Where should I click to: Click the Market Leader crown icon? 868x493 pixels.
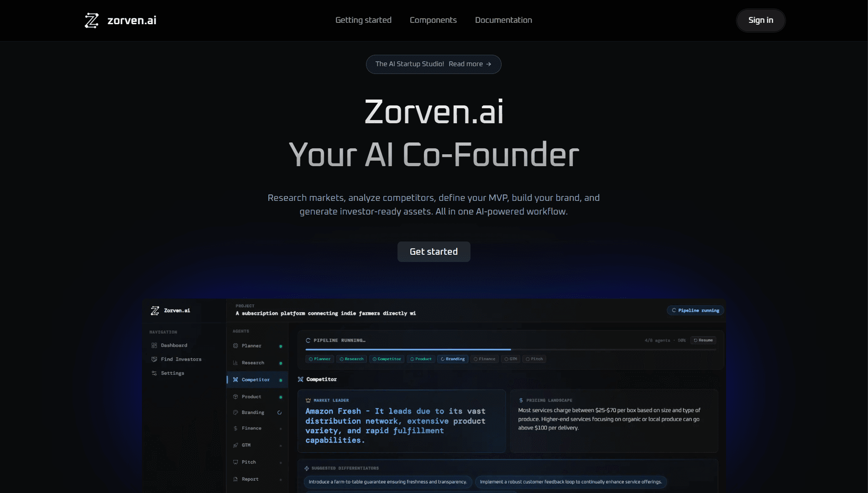point(308,400)
